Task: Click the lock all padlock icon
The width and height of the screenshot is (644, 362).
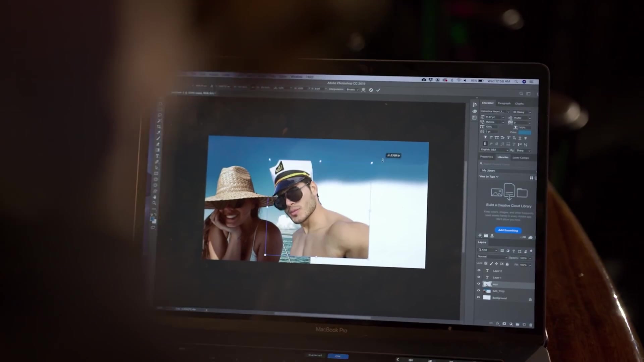Action: point(507,264)
